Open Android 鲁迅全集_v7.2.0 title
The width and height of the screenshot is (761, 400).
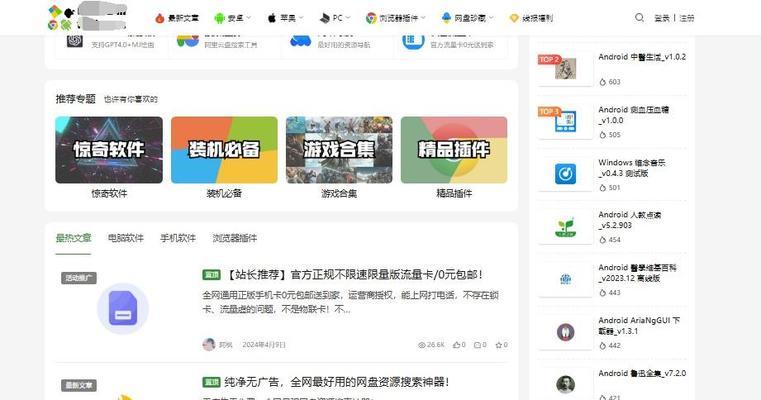[x=642, y=373]
